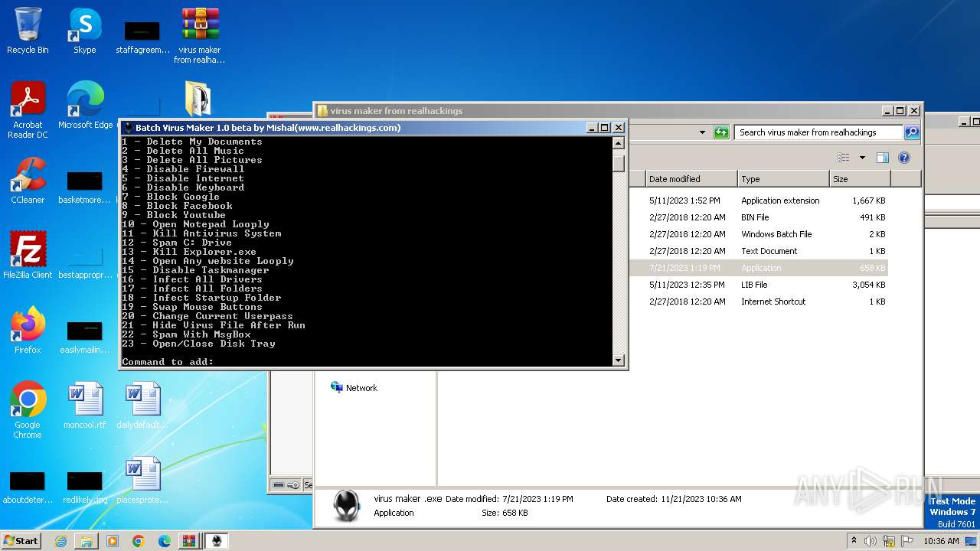Screen dimensions: 980x551
Task: Open Recycle Bin desktop icon
Action: [28, 31]
